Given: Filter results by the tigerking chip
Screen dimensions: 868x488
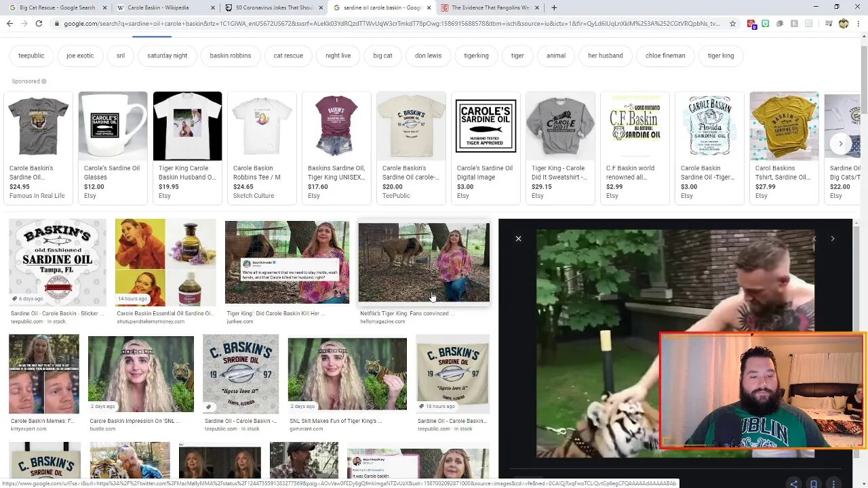Looking at the screenshot, I should pos(476,56).
